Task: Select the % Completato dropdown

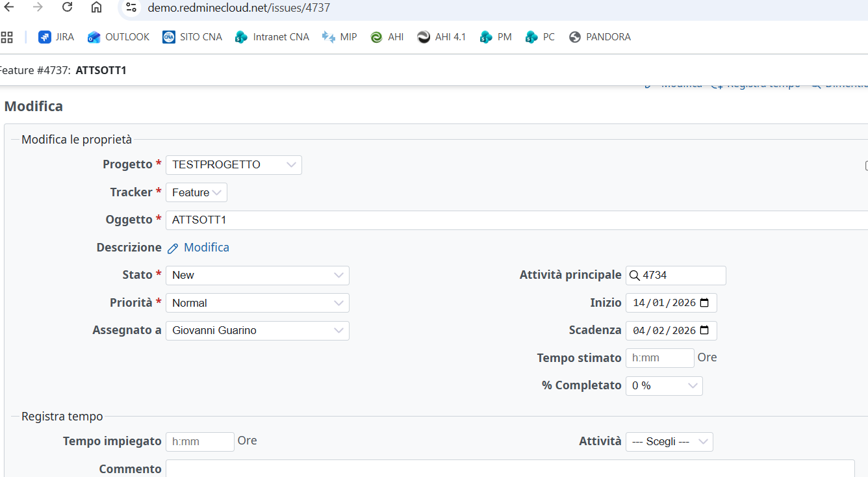Action: (x=664, y=386)
